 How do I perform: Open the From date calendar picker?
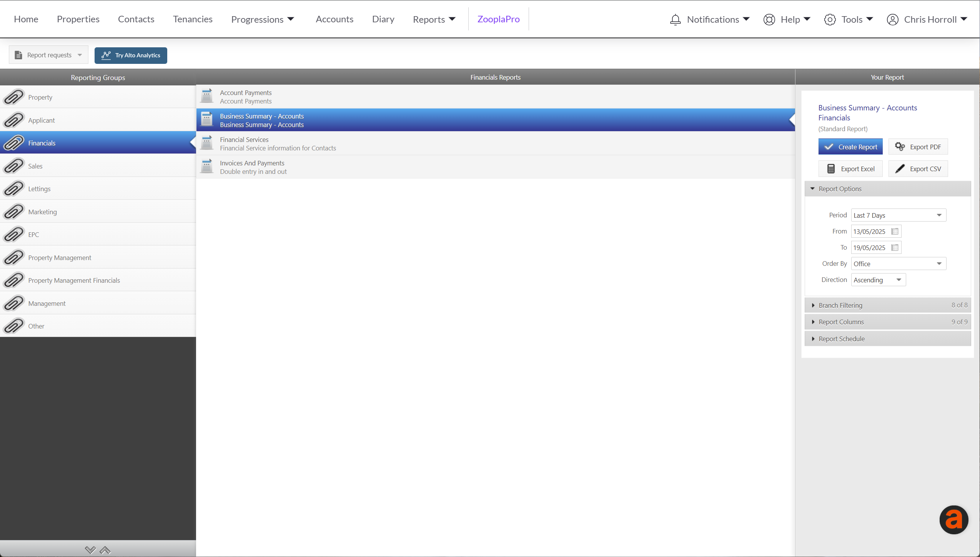895,231
